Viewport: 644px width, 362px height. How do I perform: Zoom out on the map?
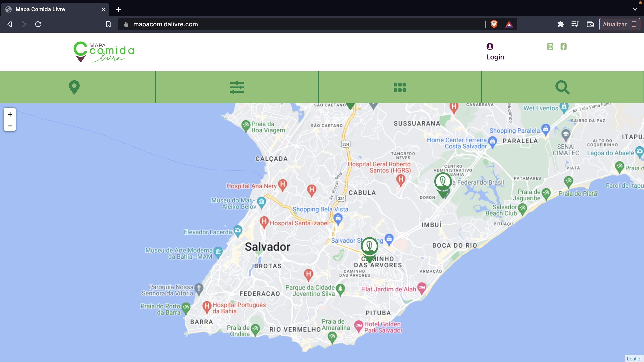[x=10, y=126]
